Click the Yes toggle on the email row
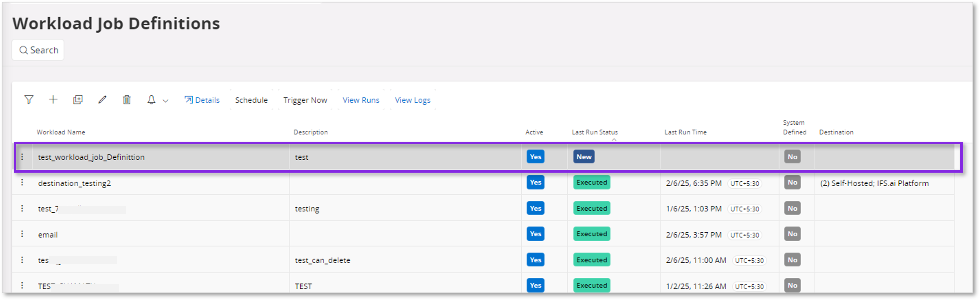980x300 pixels. 535,234
